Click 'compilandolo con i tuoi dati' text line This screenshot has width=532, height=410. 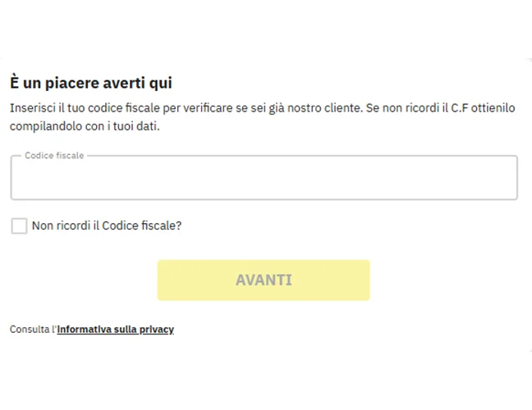point(85,127)
